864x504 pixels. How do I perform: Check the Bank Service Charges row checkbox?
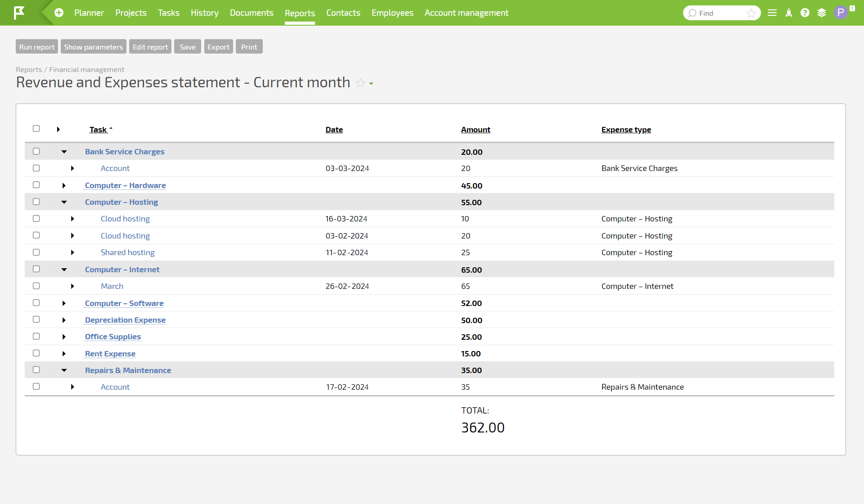coord(36,151)
